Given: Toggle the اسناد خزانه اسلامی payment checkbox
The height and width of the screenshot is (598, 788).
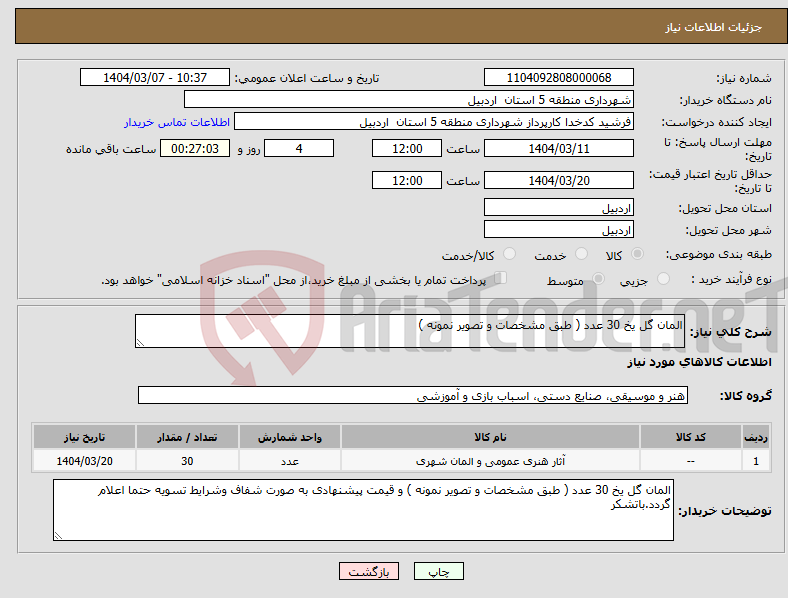Looking at the screenshot, I should click(x=500, y=278).
